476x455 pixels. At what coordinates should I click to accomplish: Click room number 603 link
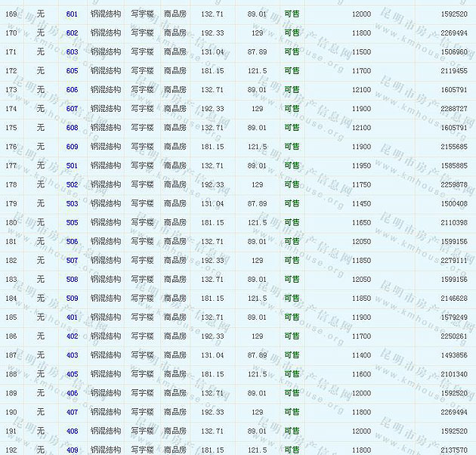click(x=72, y=52)
